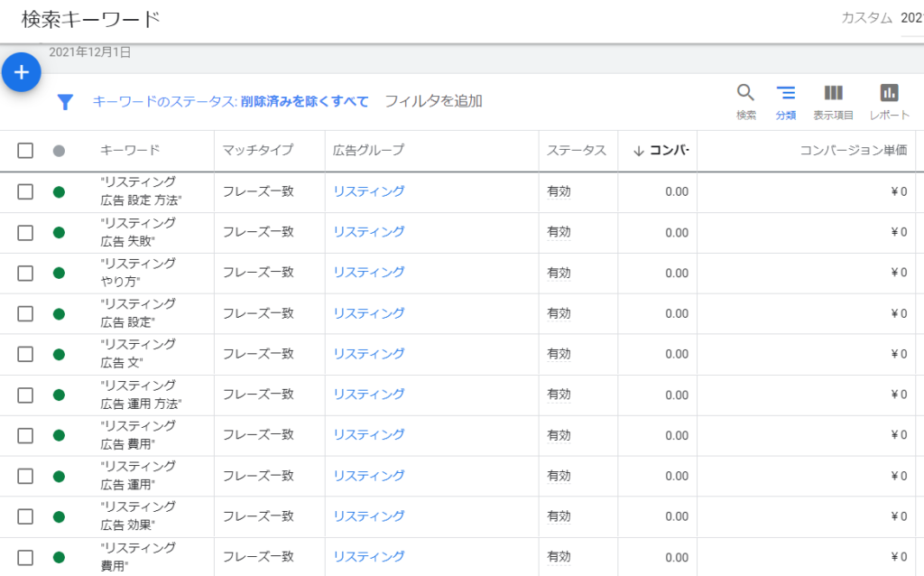Viewport: 924px width, 576px height.
Task: Open the 表示項目 columns tool
Action: click(x=833, y=101)
